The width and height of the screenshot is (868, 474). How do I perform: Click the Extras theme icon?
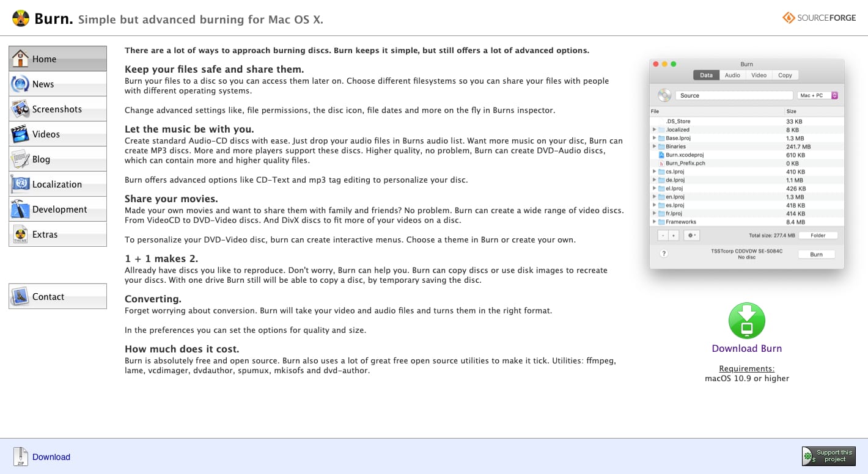[x=20, y=234]
